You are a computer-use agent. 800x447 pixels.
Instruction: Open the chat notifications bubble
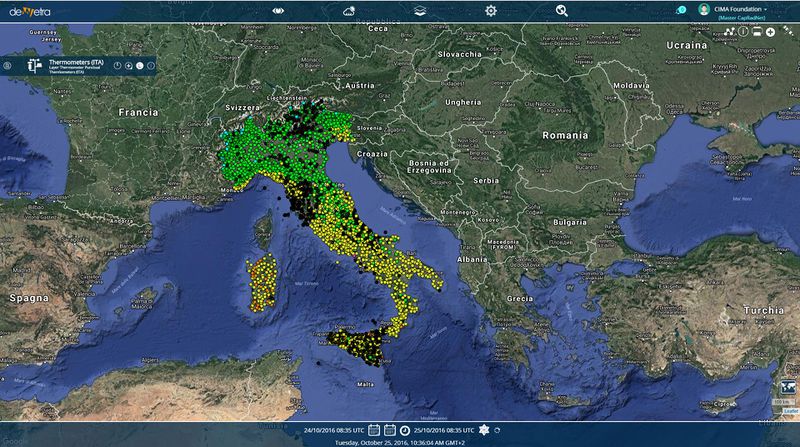pos(681,10)
